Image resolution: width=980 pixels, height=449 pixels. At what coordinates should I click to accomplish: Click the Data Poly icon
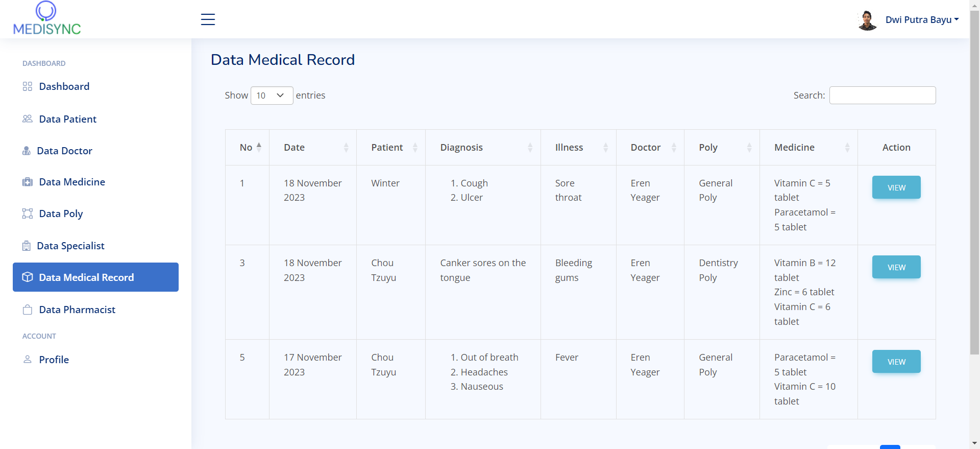[x=28, y=214]
